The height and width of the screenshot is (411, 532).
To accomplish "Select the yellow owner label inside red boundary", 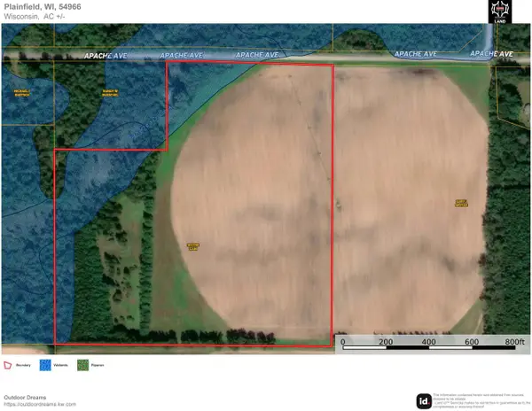I will pyautogui.click(x=193, y=247).
